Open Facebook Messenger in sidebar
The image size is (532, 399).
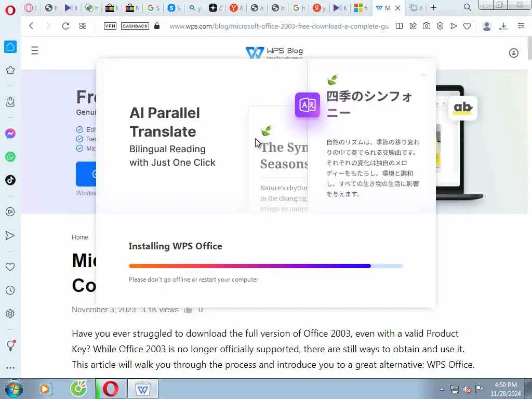(x=10, y=134)
